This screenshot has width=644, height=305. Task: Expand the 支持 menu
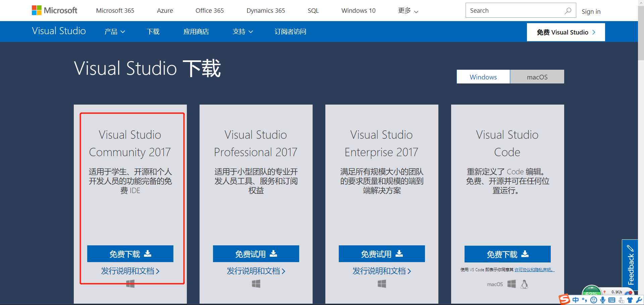pyautogui.click(x=243, y=32)
